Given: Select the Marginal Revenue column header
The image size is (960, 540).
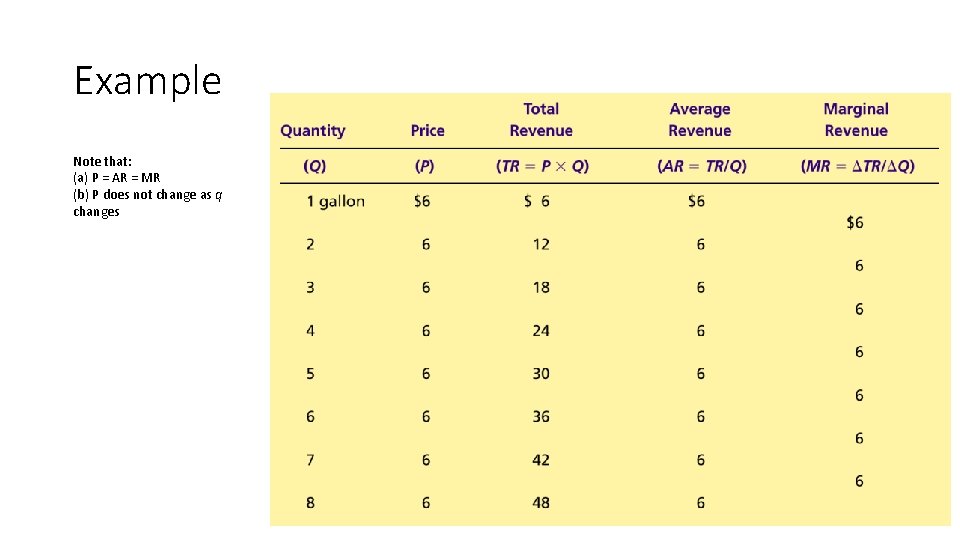Looking at the screenshot, I should [x=856, y=119].
